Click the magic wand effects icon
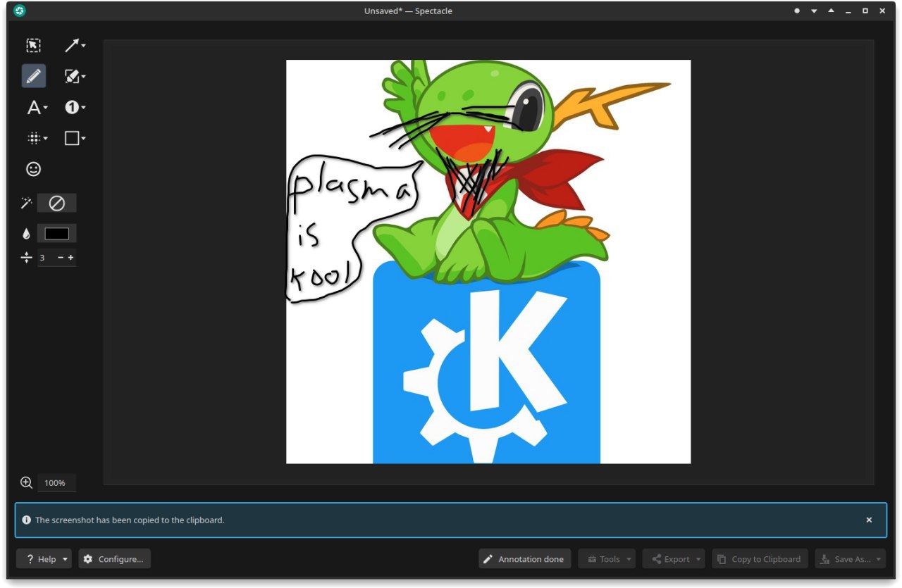 [x=26, y=204]
